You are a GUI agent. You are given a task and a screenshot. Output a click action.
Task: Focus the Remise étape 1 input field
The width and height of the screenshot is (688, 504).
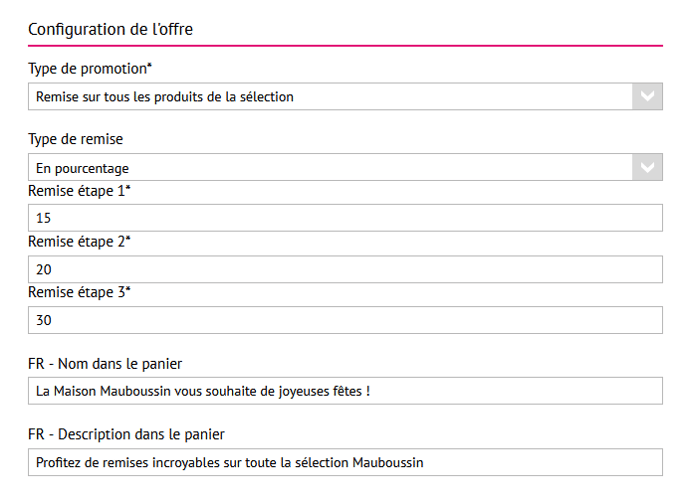click(x=345, y=219)
